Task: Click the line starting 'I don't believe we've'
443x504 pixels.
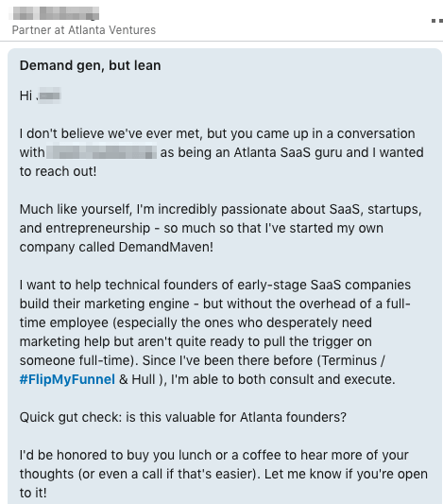Action: tap(217, 133)
